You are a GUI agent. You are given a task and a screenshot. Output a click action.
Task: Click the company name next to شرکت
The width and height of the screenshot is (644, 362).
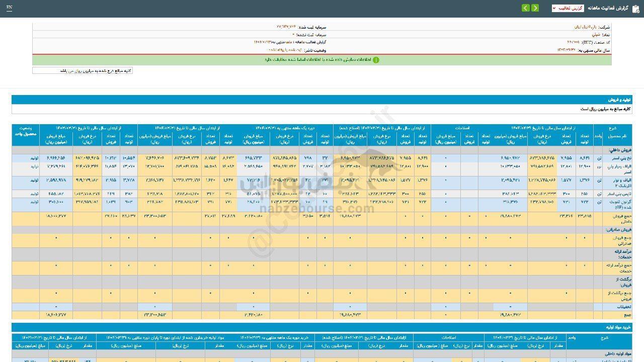[x=586, y=27]
